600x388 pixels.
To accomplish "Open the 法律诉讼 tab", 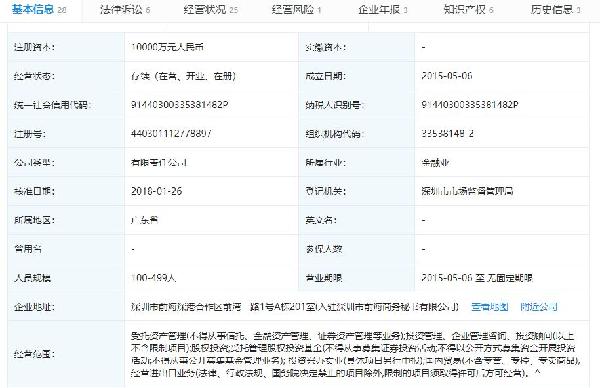I will pos(125,10).
